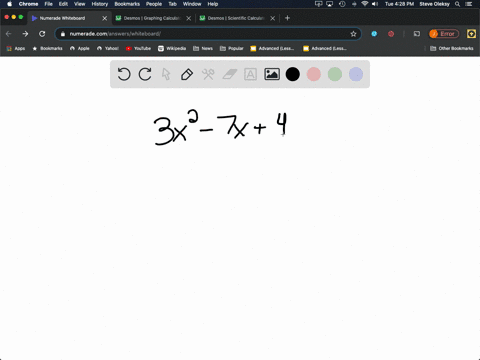
Task: Open the volume control in menu bar
Action: point(375,4)
